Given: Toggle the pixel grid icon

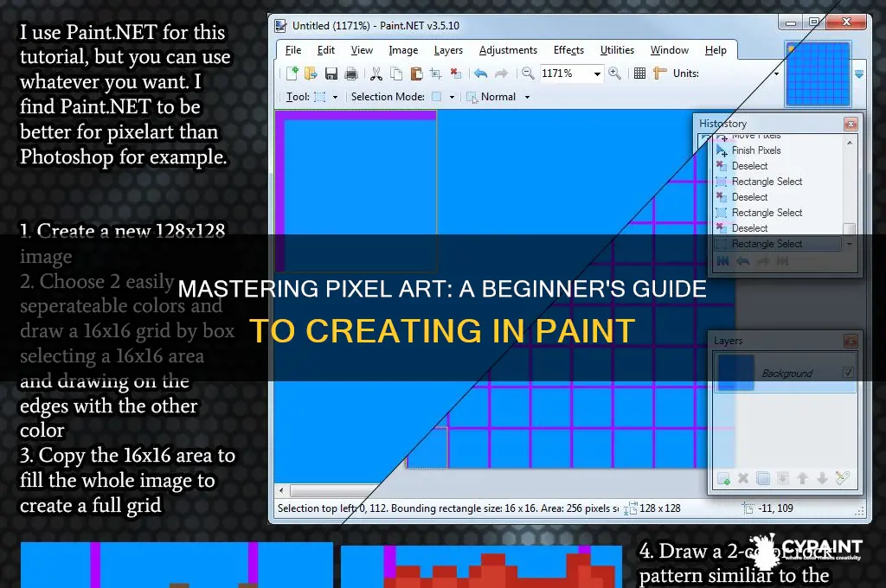Looking at the screenshot, I should click(639, 73).
